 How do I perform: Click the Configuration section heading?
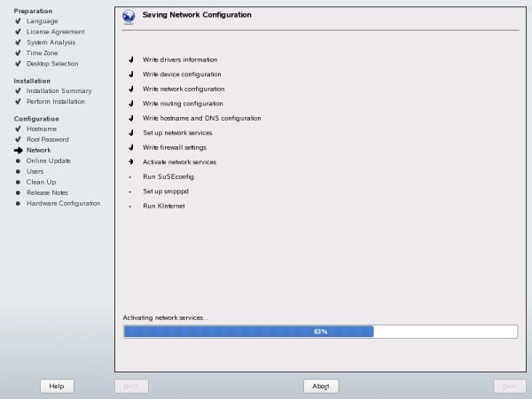pyautogui.click(x=36, y=119)
